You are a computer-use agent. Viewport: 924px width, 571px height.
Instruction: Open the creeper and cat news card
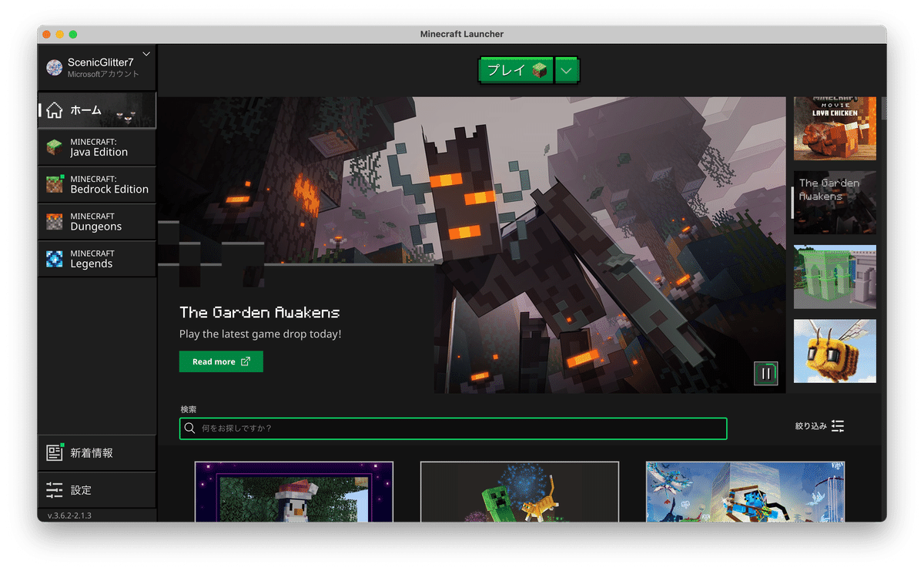click(520, 492)
